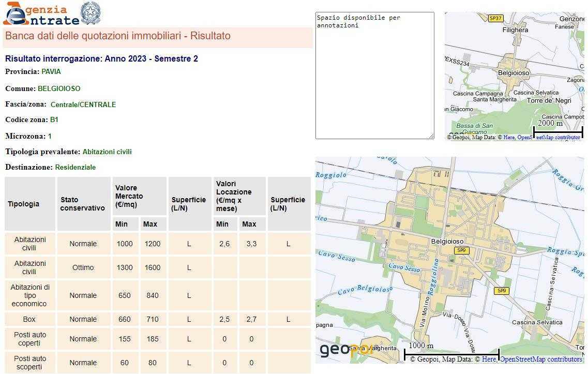The width and height of the screenshot is (588, 374).
Task: Click the SP37 road marker on small map
Action: (x=495, y=19)
